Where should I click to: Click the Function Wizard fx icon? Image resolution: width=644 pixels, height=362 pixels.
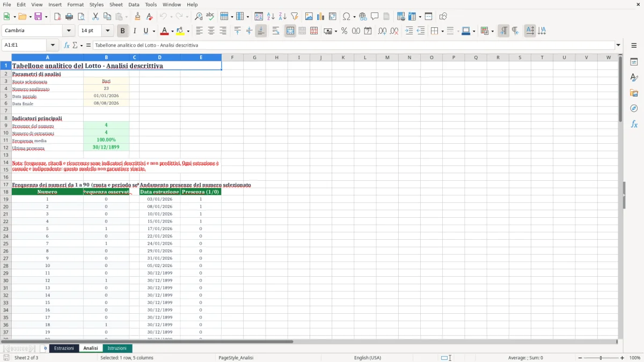(x=67, y=46)
